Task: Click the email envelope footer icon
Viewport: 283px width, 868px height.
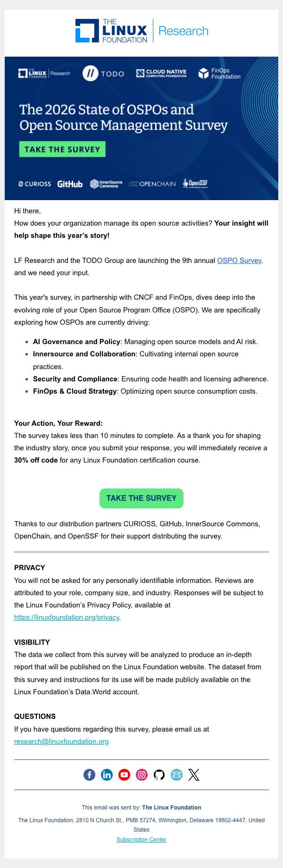Action: point(176,775)
